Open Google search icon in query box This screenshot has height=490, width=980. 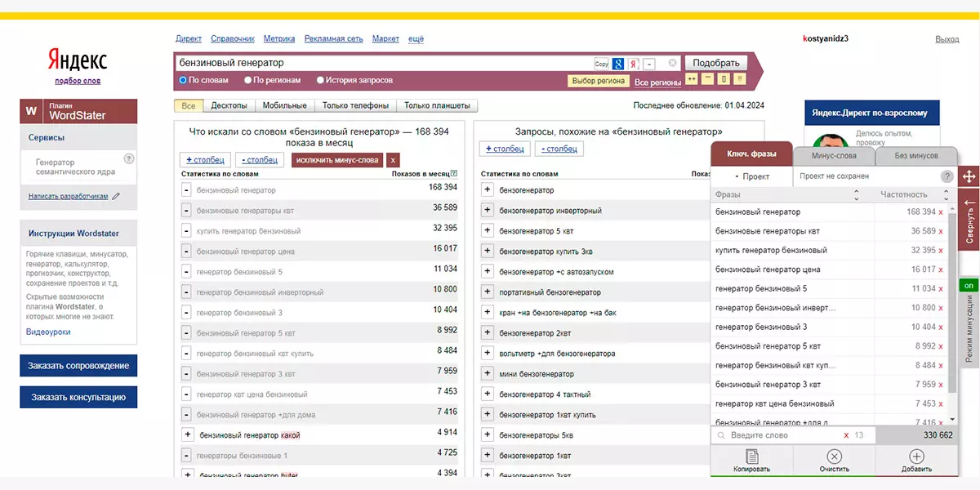pos(618,64)
